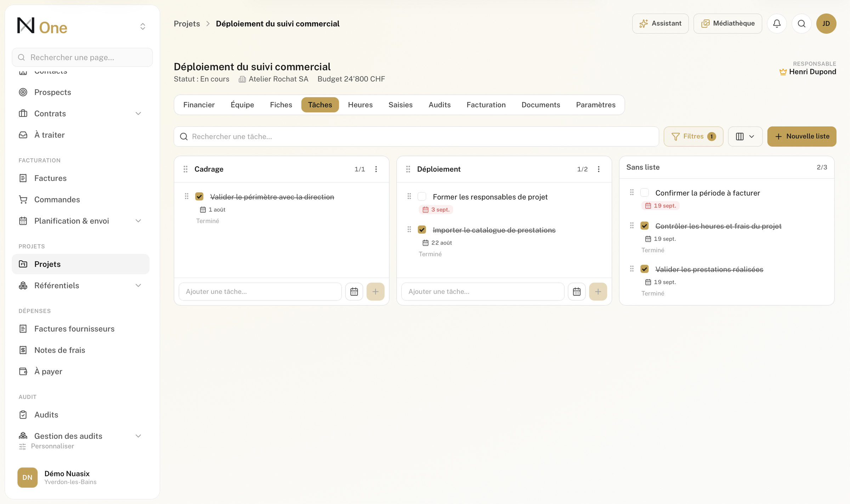This screenshot has height=504, width=850.
Task: Open Factures fournisseurs in sidebar
Action: (x=81, y=329)
